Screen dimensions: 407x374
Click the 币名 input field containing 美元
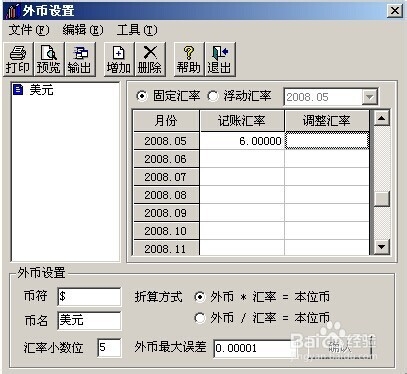(x=89, y=320)
